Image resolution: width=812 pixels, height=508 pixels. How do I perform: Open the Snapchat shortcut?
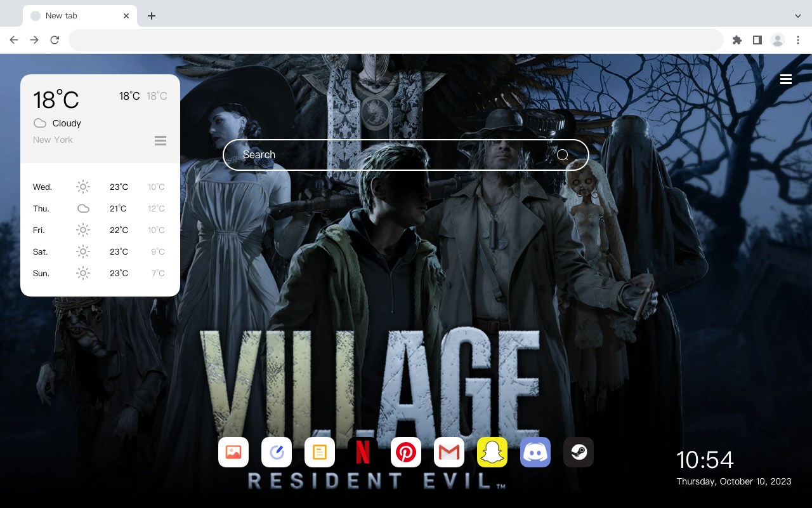point(492,452)
